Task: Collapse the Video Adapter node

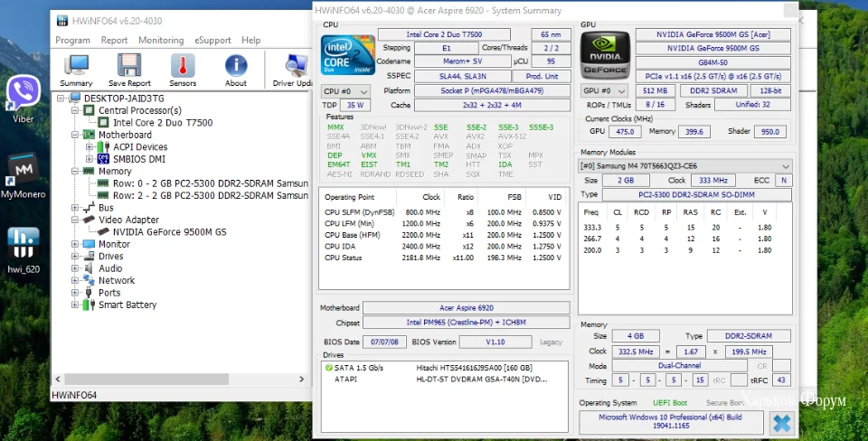Action: [x=75, y=220]
